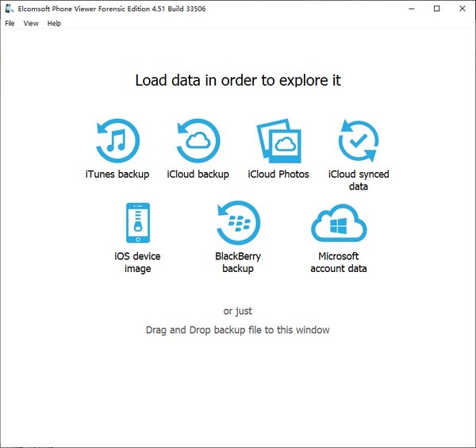Screen dimensions: 476x448
Task: Open the BlackBerry backup icon
Action: click(238, 223)
